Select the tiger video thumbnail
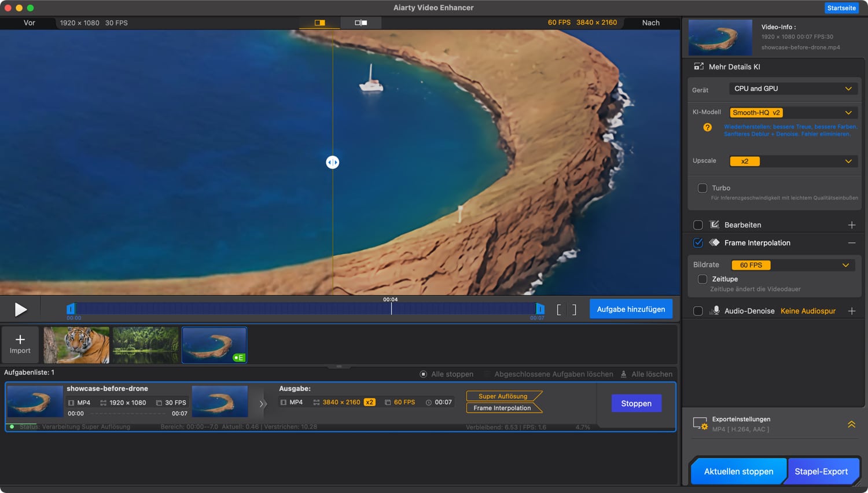This screenshot has height=493, width=868. click(76, 345)
